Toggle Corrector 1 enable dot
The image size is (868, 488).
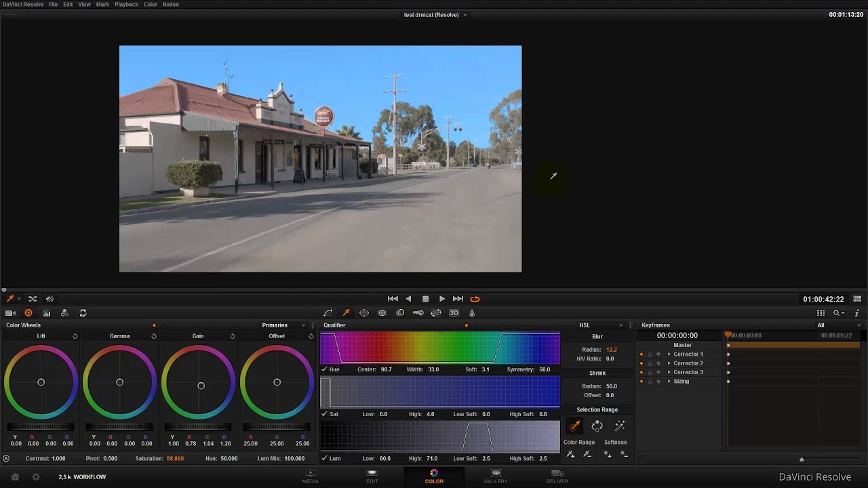pyautogui.click(x=642, y=354)
